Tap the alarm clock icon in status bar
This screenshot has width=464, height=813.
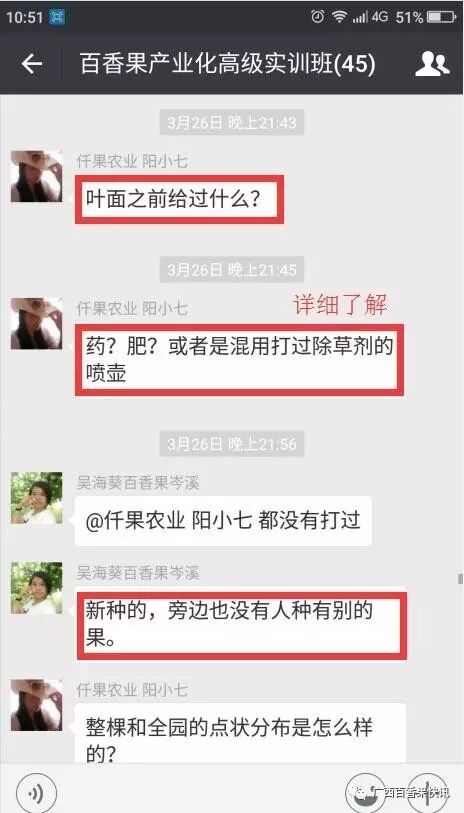click(x=317, y=17)
